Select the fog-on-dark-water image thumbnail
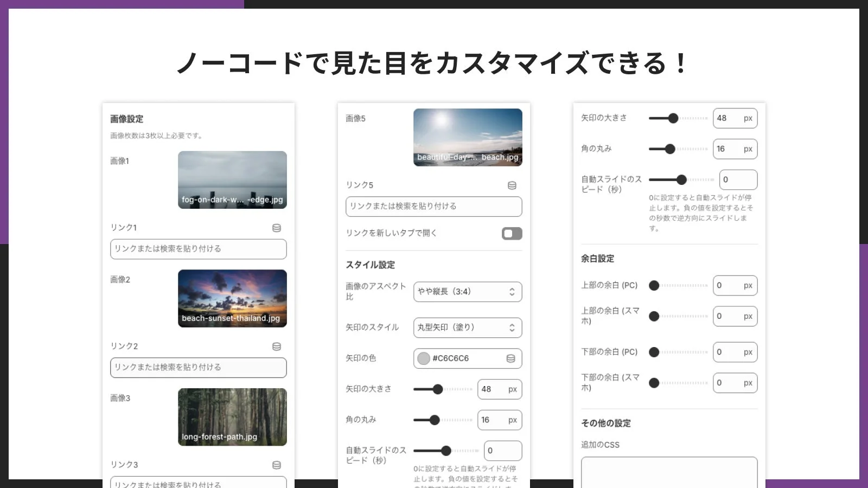868x488 pixels. [x=232, y=179]
